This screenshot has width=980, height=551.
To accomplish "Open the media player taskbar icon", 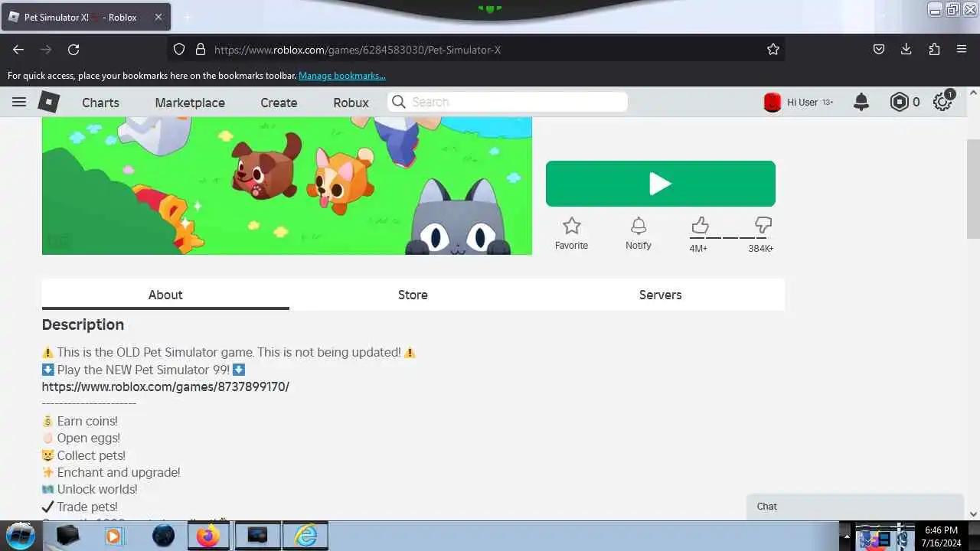I will tap(113, 536).
